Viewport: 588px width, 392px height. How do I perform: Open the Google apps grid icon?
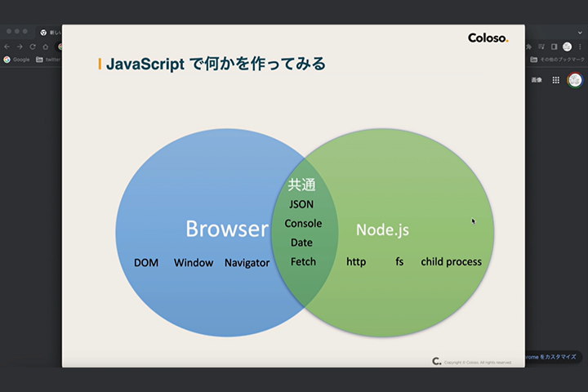pos(556,80)
